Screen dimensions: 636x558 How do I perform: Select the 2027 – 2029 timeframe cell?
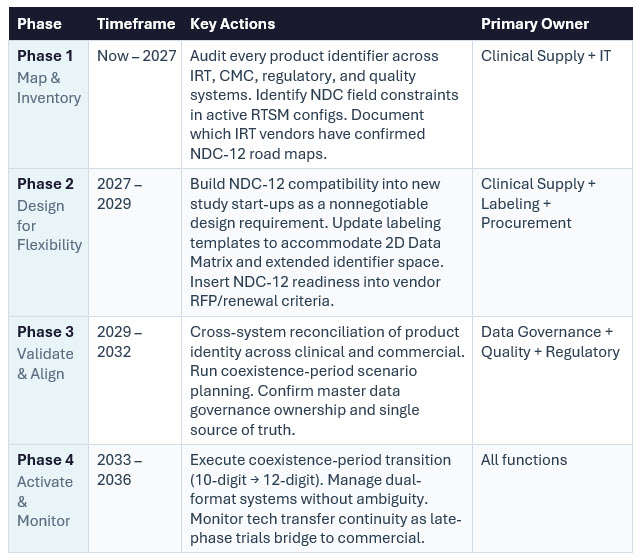pyautogui.click(x=120, y=194)
